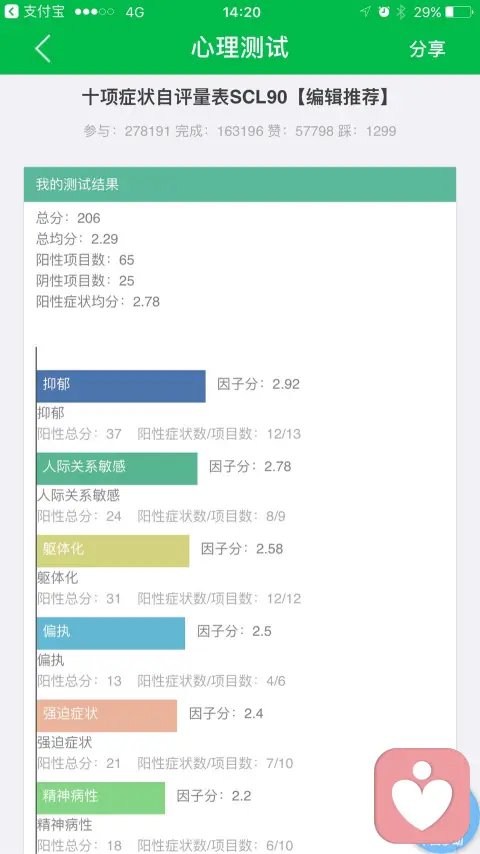Image resolution: width=480 pixels, height=854 pixels.
Task: Tap the location arrow status icon
Action: pyautogui.click(x=366, y=11)
